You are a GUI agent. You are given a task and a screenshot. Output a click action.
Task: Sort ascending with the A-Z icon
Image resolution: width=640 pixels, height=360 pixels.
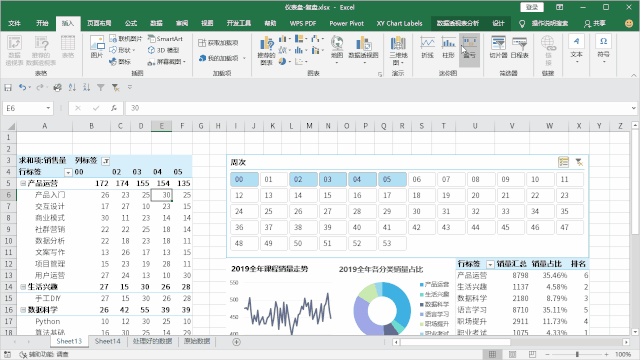pyautogui.click(x=72, y=87)
